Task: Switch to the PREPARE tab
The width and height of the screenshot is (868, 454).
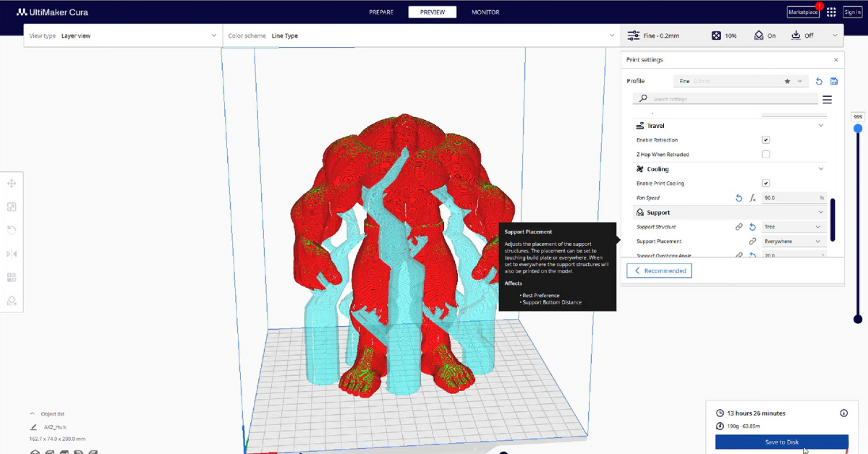Action: tap(381, 12)
